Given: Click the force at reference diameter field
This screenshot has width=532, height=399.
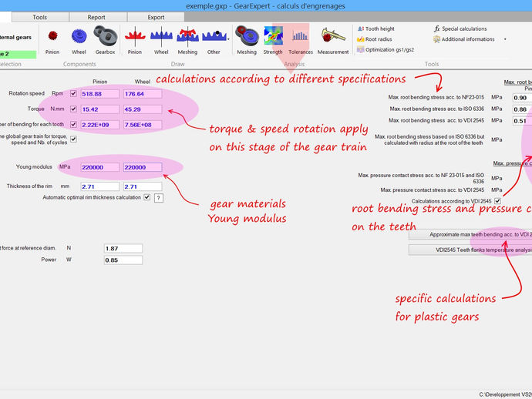Looking at the screenshot, I should click(123, 249).
